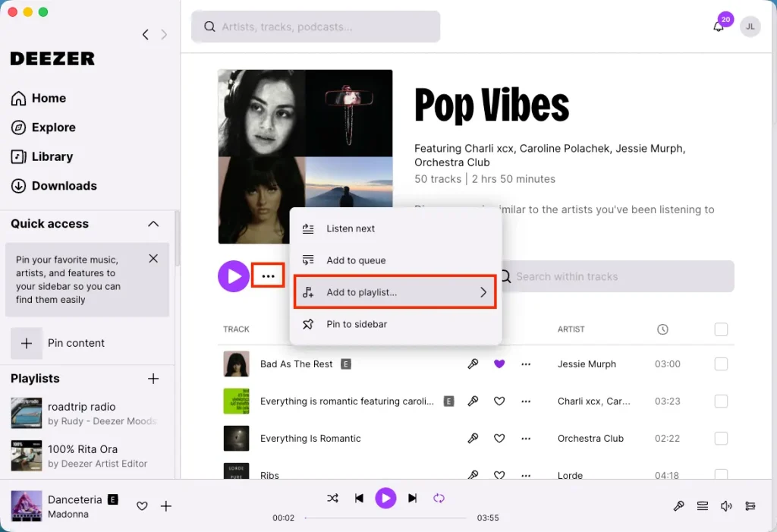Show lyrics for Everything is romantic featuring caroli...

pyautogui.click(x=473, y=401)
